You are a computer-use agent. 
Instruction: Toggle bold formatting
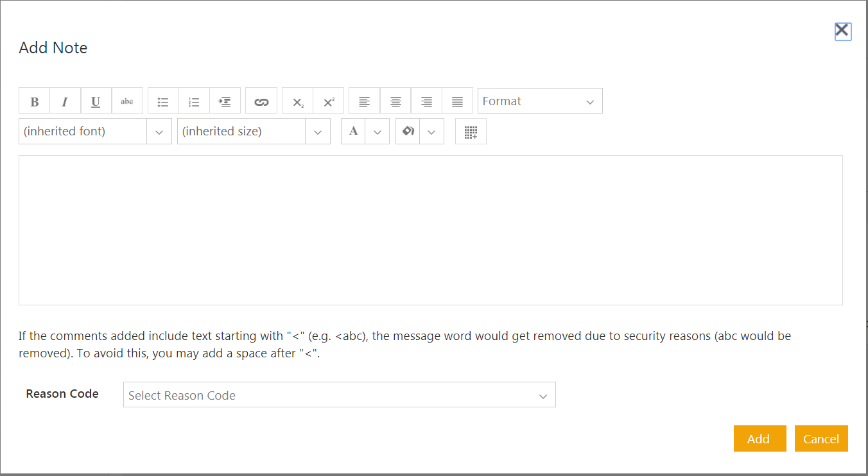[35, 101]
